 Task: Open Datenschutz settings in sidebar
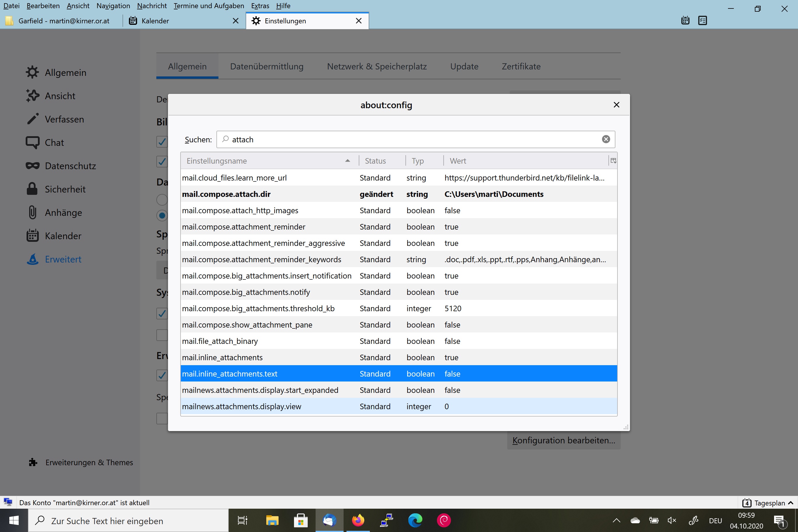(70, 166)
